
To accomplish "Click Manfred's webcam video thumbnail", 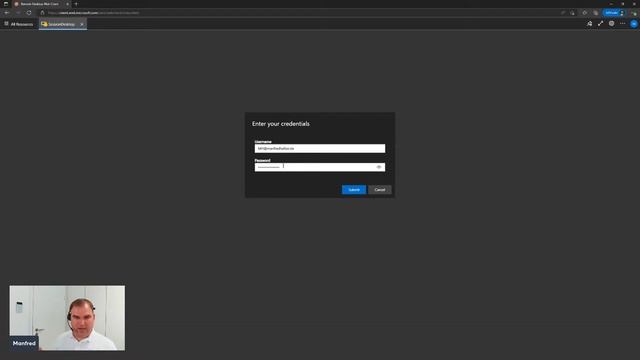I will (67, 318).
